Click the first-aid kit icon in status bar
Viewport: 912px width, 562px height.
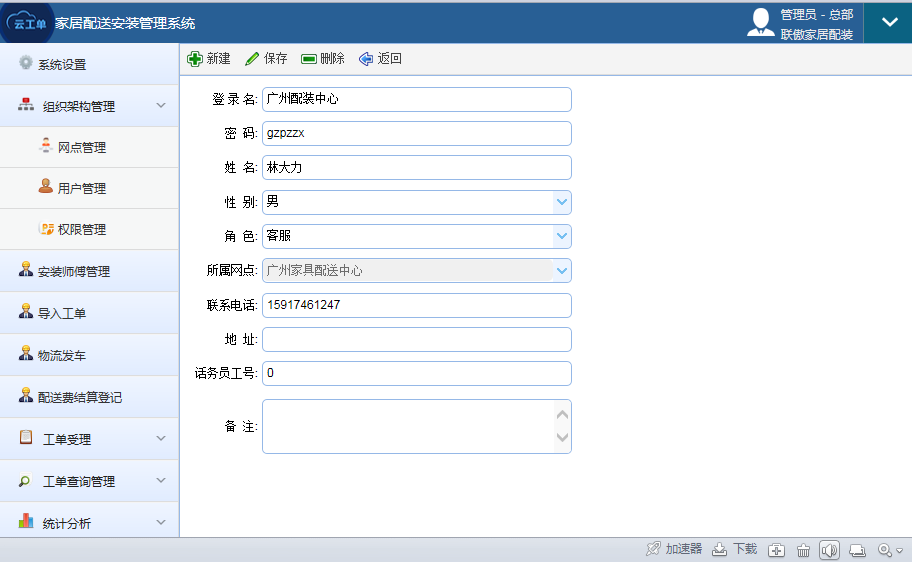pos(776,550)
